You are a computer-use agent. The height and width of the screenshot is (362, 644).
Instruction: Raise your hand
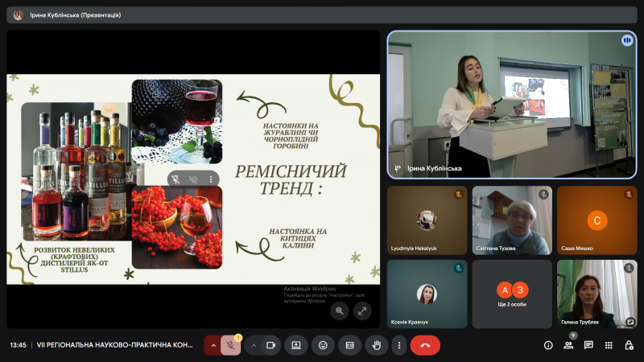tap(375, 345)
